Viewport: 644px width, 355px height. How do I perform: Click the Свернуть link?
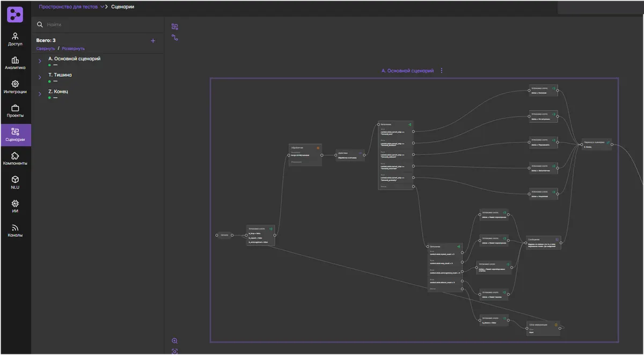point(46,49)
